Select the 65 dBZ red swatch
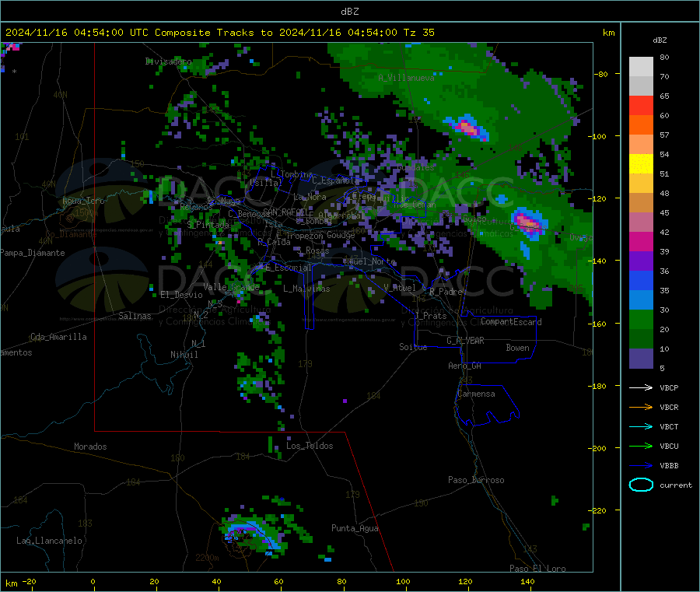Viewport: 700px width, 592px height. (x=641, y=105)
